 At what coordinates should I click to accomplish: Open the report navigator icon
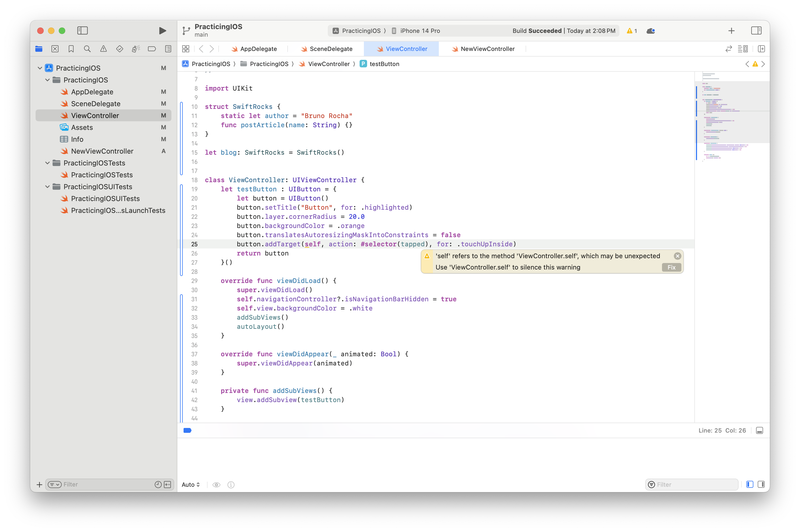(168, 49)
